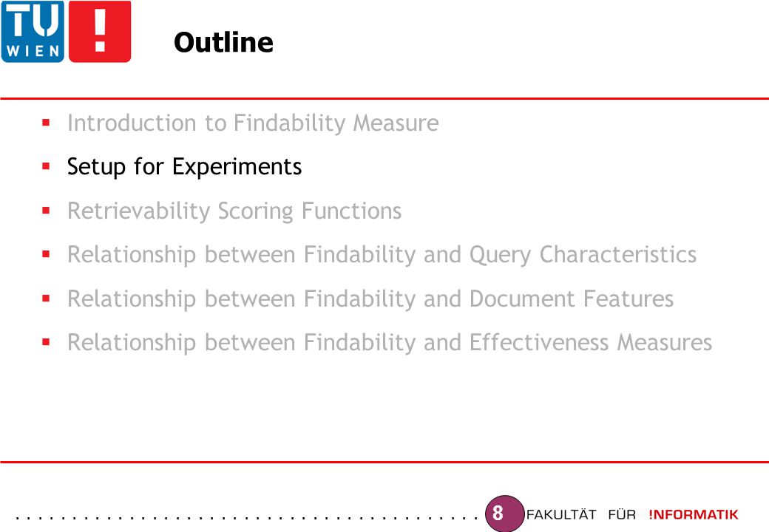Open Findability and Document Features section
Screen dimensions: 769x532
pyautogui.click(x=370, y=299)
